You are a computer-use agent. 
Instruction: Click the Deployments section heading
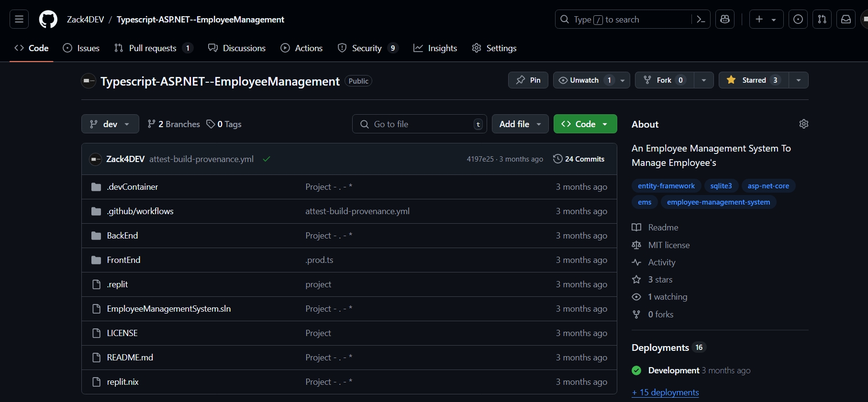click(x=660, y=348)
